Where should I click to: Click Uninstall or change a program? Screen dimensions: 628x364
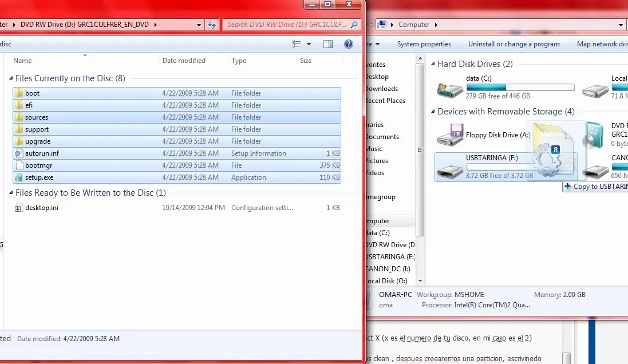514,44
